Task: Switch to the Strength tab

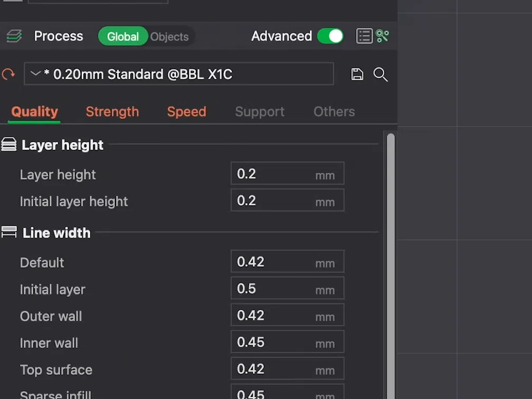Action: pyautogui.click(x=112, y=112)
